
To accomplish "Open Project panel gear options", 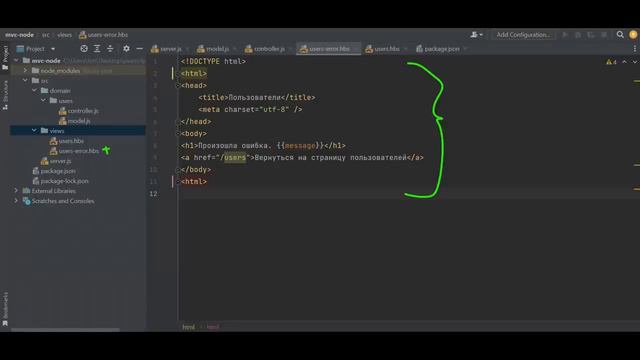I will (126, 49).
